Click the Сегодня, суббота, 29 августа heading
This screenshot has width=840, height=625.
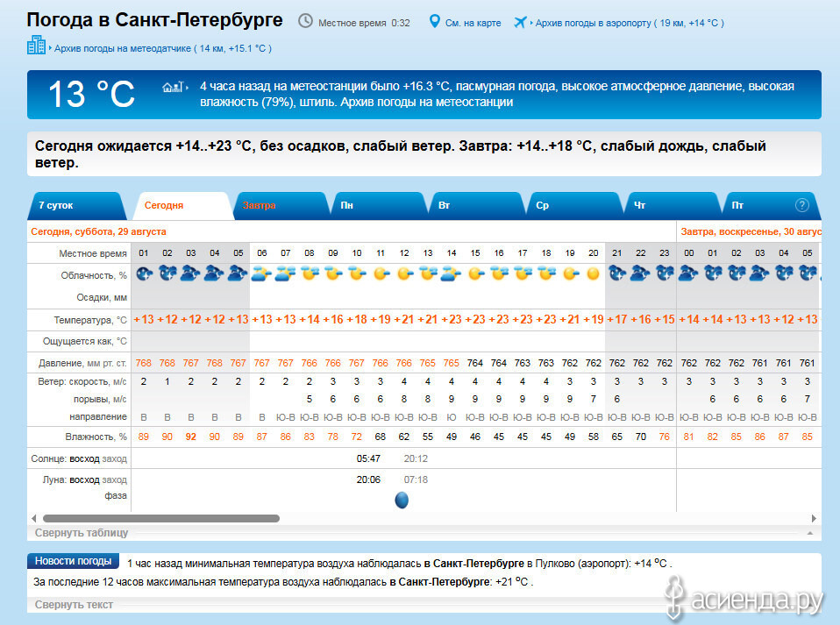pyautogui.click(x=98, y=232)
